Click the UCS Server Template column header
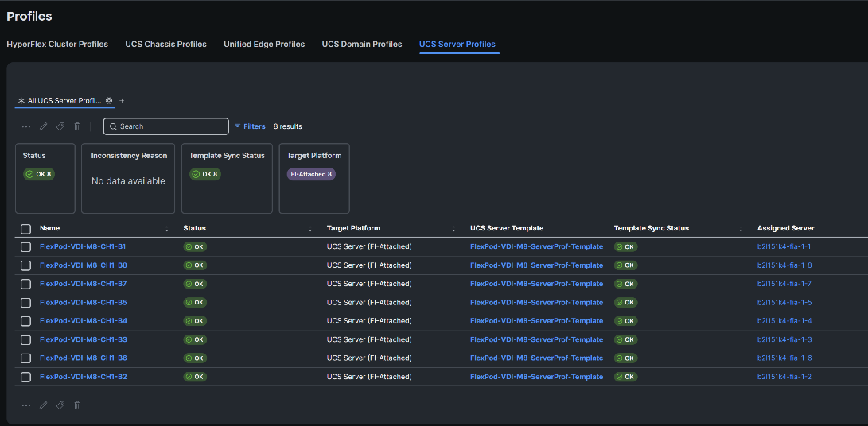This screenshot has width=868, height=426. (507, 228)
